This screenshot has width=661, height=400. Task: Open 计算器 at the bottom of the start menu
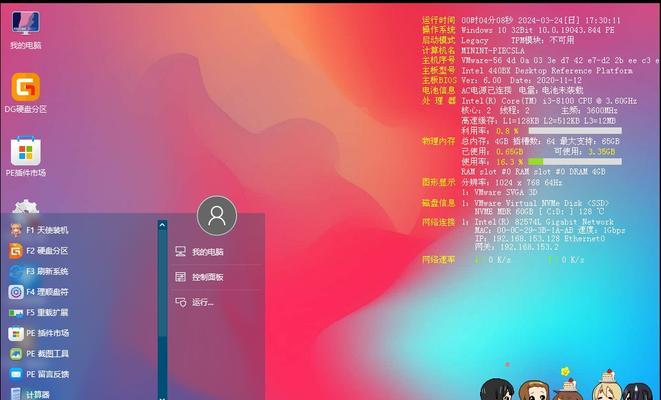(x=30, y=394)
